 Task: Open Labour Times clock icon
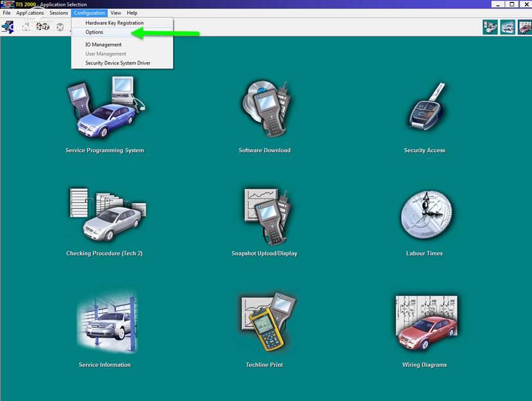pyautogui.click(x=426, y=215)
